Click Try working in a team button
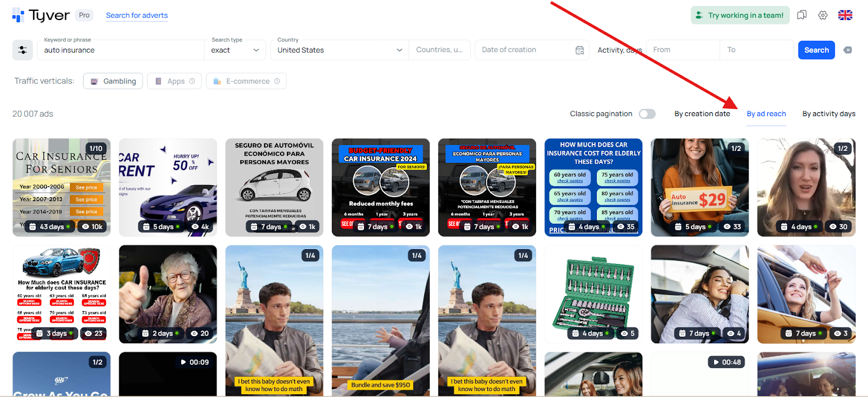Screen dimensions: 868x397 click(x=740, y=15)
